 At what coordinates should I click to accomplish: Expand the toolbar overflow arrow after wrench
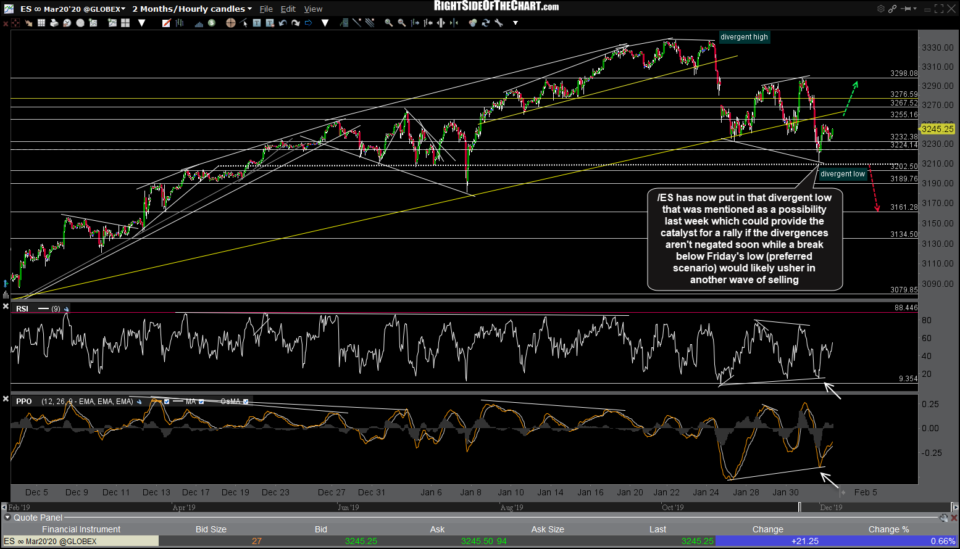point(516,23)
